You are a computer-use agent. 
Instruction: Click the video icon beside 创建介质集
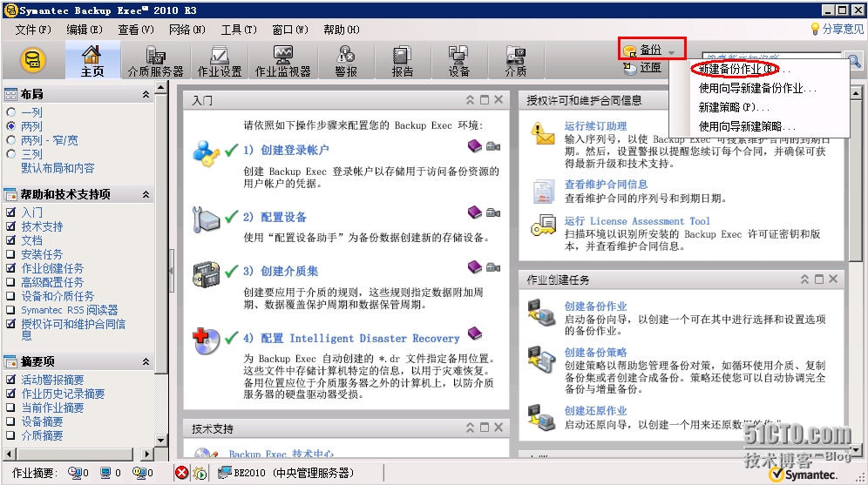493,267
